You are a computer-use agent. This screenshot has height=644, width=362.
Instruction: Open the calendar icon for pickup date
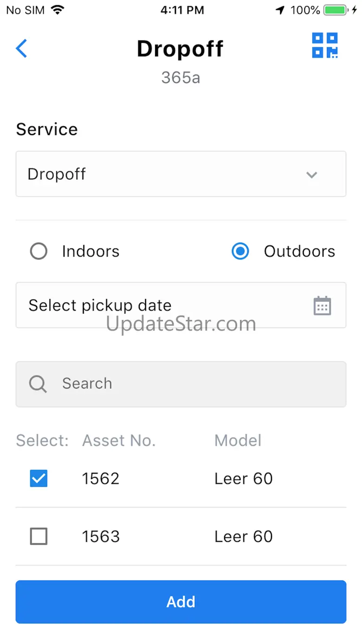pos(322,306)
